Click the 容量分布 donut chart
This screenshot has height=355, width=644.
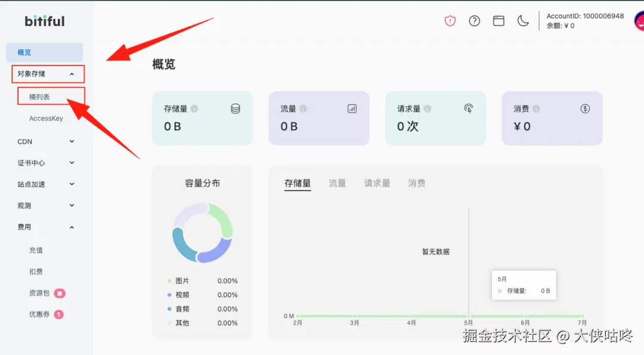203,233
